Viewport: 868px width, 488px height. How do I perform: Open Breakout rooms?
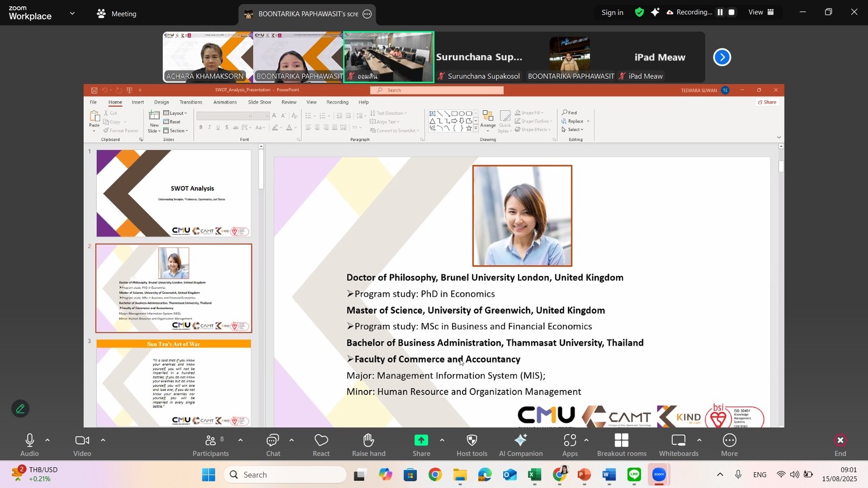[x=621, y=445]
